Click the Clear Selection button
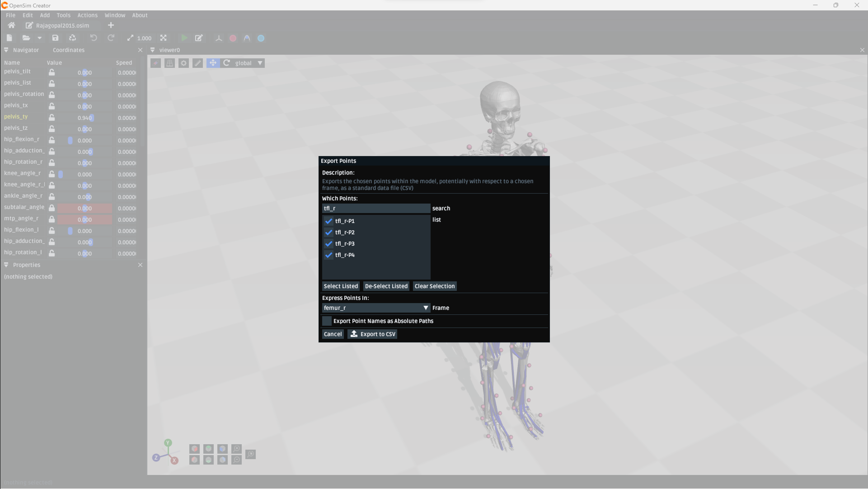868x489 pixels. pos(434,286)
